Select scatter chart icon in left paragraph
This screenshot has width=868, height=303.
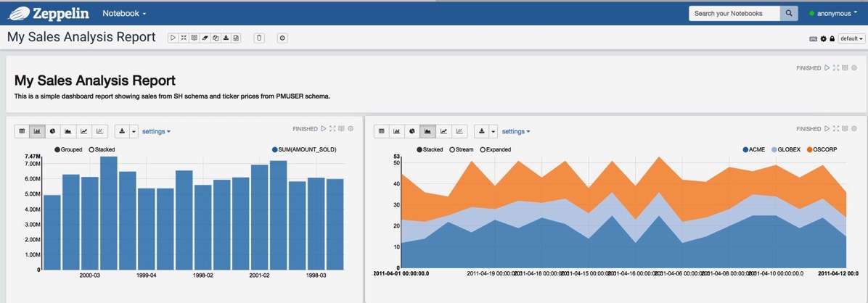tap(99, 131)
